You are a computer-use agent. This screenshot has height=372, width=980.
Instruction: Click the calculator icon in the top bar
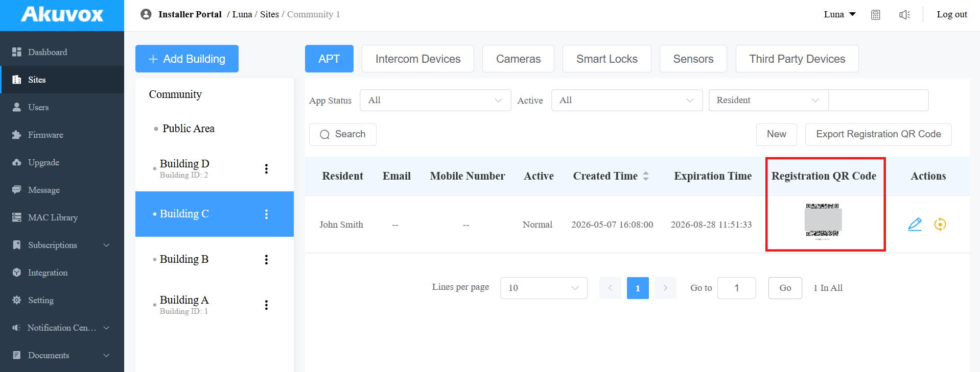876,15
